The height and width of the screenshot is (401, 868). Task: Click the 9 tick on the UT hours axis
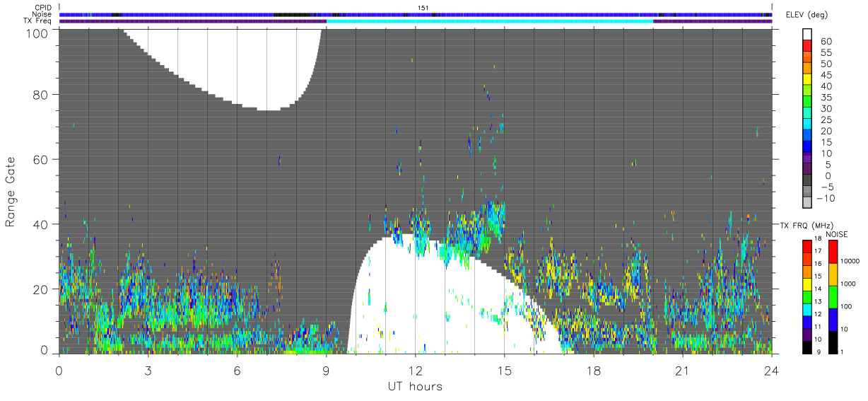[x=326, y=370]
